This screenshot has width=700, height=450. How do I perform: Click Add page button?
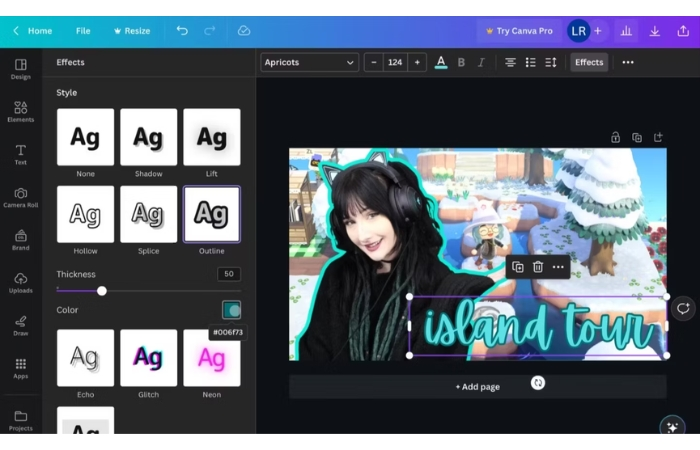coord(478,387)
